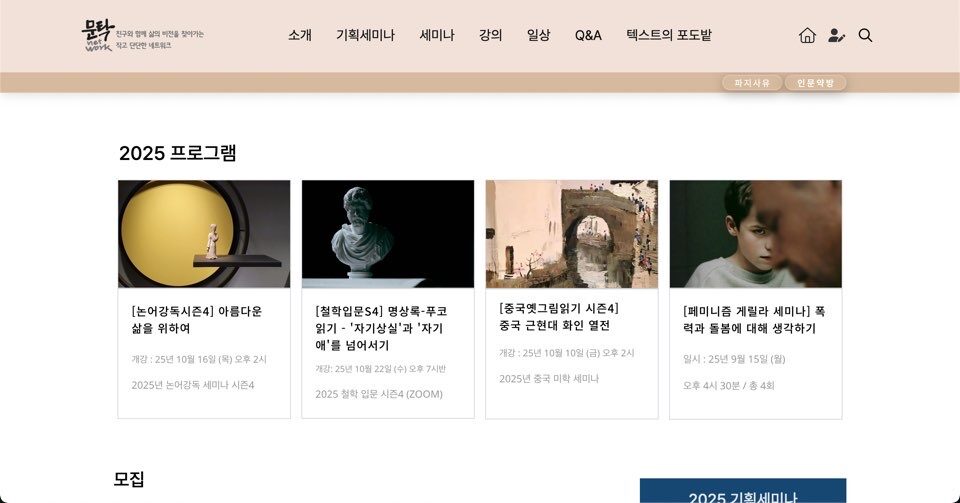Click the 인문약방 button

click(x=816, y=83)
